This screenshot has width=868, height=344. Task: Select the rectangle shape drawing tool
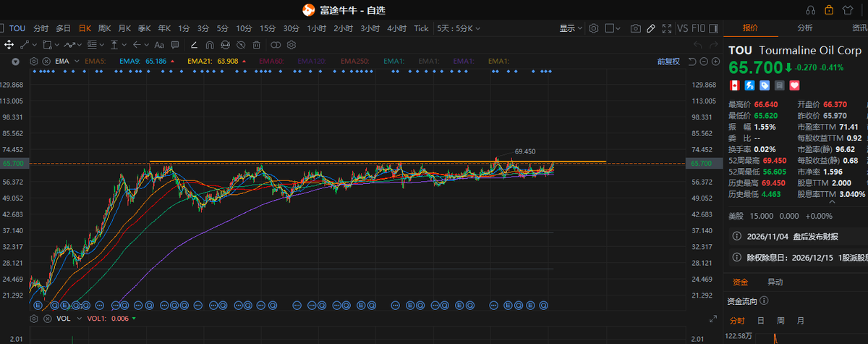pyautogui.click(x=47, y=43)
